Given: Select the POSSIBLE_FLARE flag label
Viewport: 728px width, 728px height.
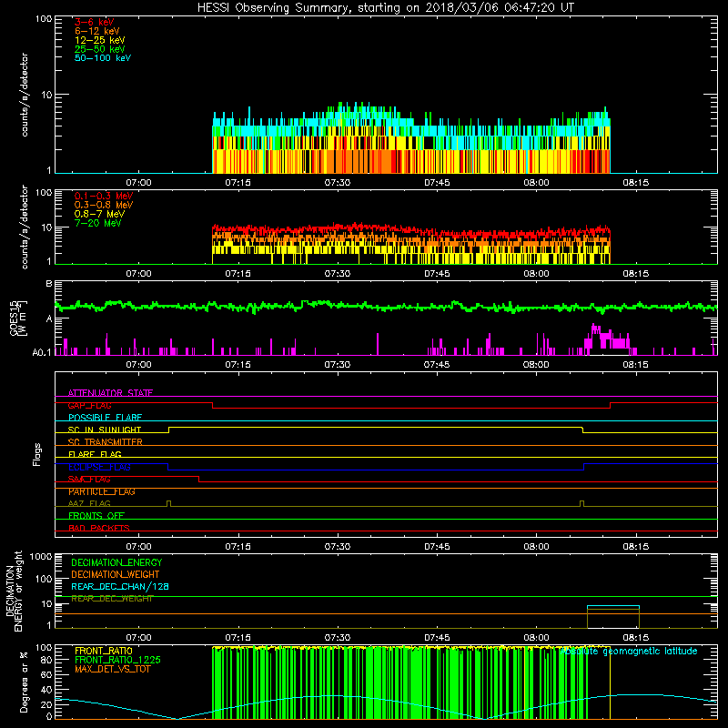Looking at the screenshot, I should coord(105,418).
